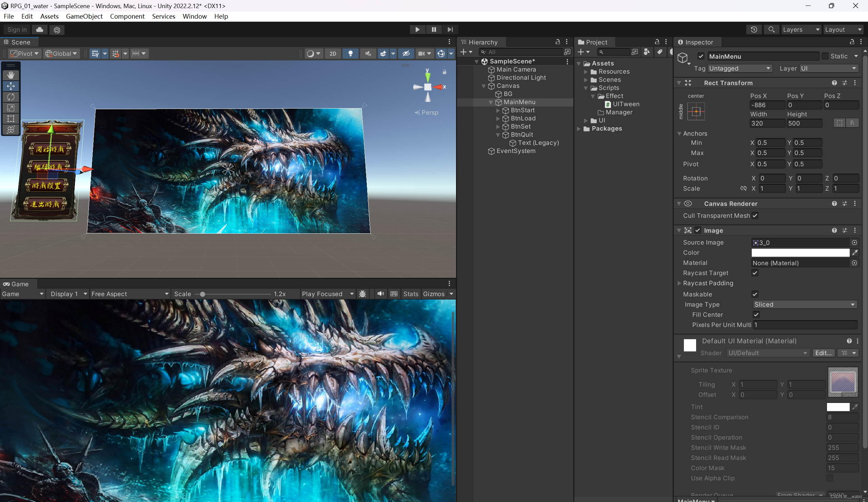Open global Search magnifier icon
868x502 pixels.
point(771,30)
